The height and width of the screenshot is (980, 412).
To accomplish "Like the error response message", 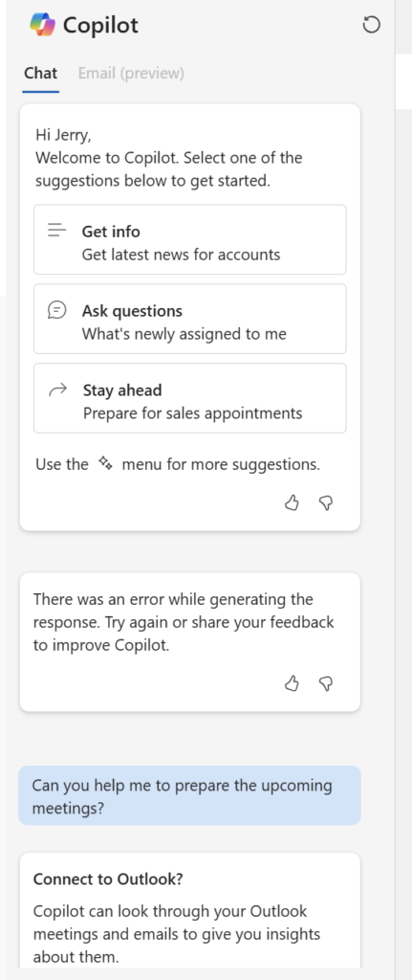I will [292, 683].
